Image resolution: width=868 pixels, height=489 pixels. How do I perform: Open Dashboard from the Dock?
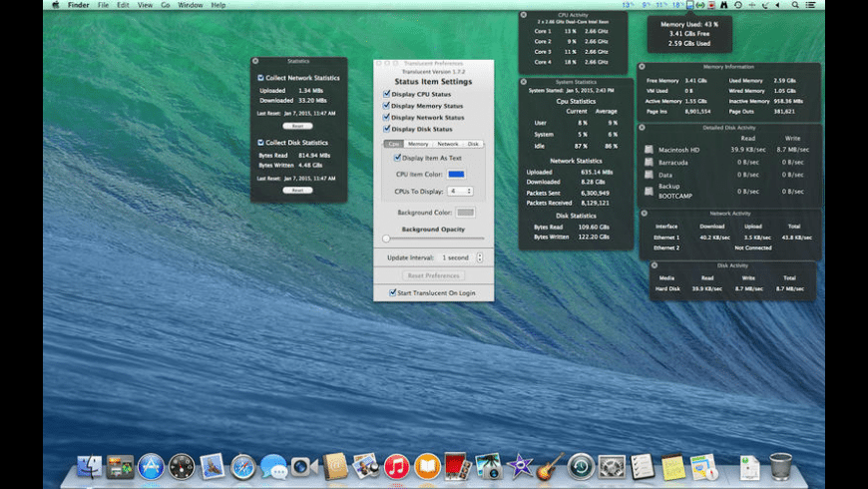coord(182,467)
